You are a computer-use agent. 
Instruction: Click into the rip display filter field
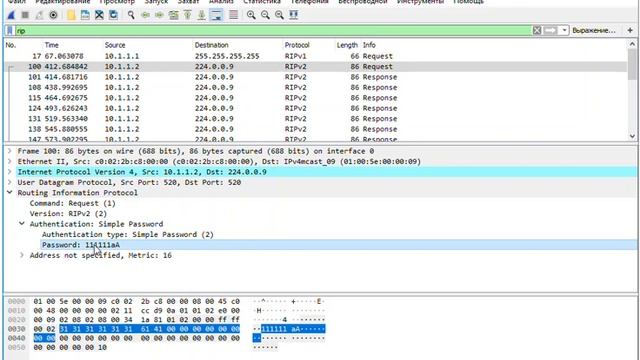(x=273, y=31)
